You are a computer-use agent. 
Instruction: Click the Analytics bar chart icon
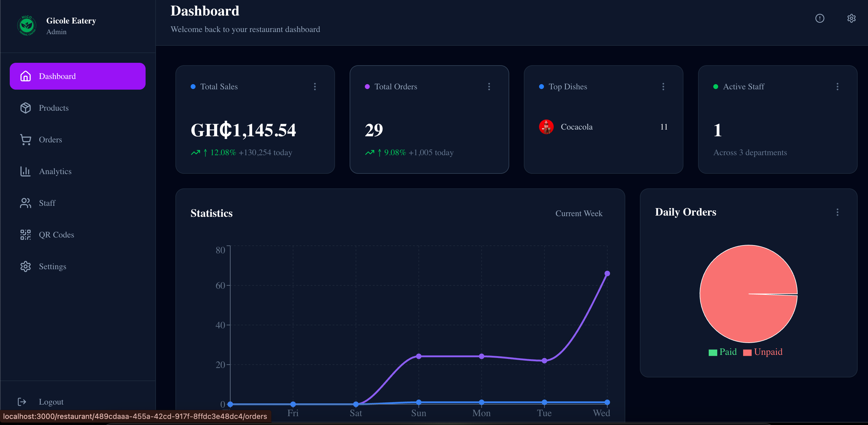pyautogui.click(x=26, y=171)
